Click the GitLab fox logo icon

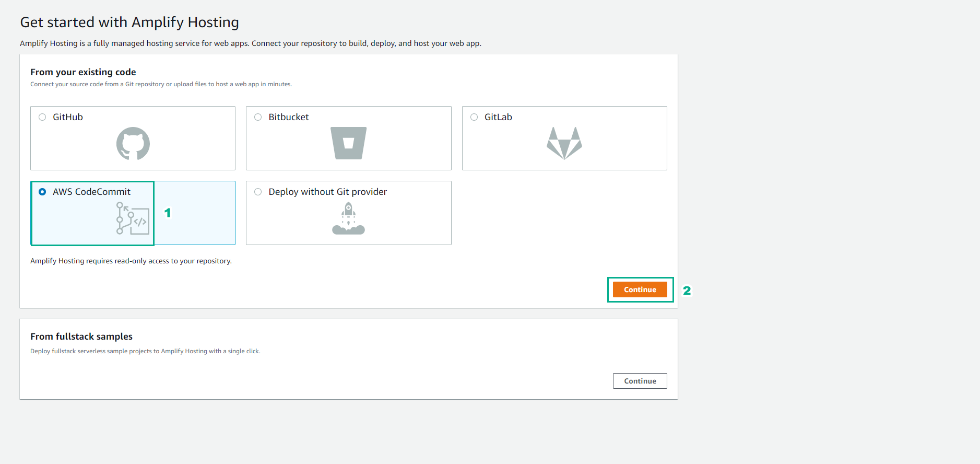click(x=564, y=143)
